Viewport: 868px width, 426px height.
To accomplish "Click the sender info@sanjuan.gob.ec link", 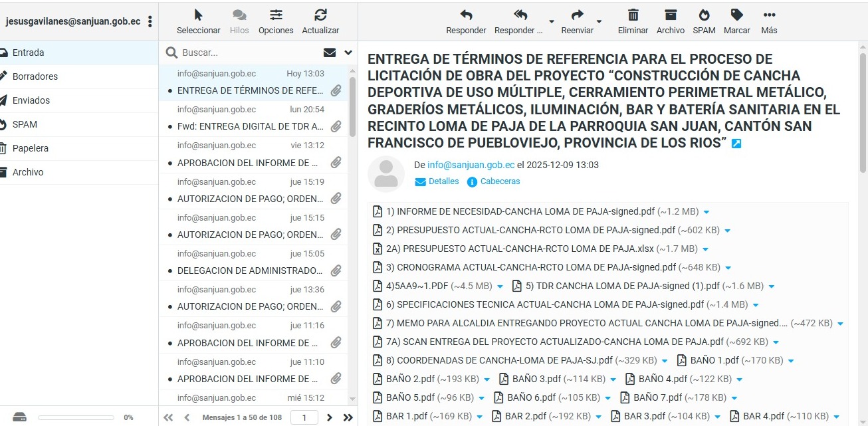I will pos(471,165).
